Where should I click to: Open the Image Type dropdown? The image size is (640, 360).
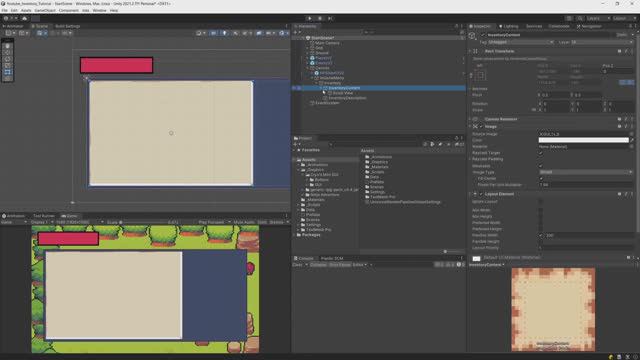pos(586,172)
